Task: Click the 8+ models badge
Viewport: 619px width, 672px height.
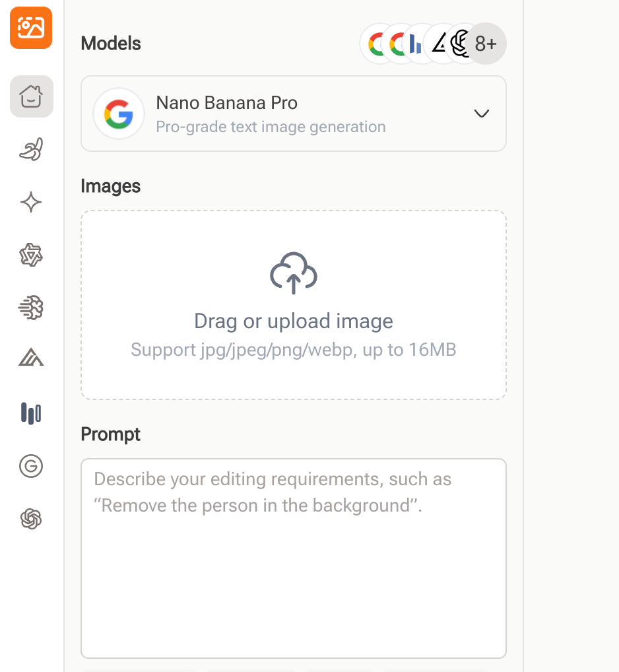Action: click(x=485, y=44)
